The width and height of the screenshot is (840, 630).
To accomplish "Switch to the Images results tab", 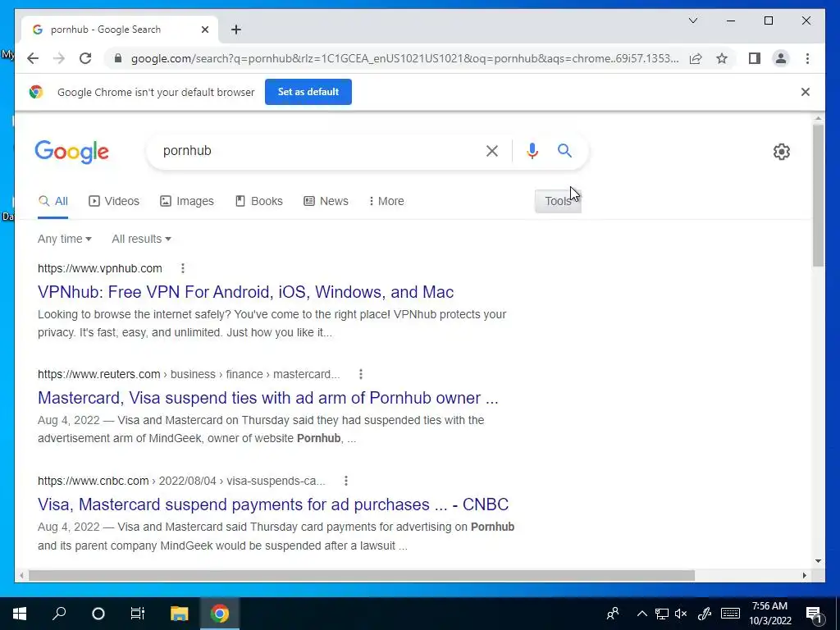I will click(187, 201).
